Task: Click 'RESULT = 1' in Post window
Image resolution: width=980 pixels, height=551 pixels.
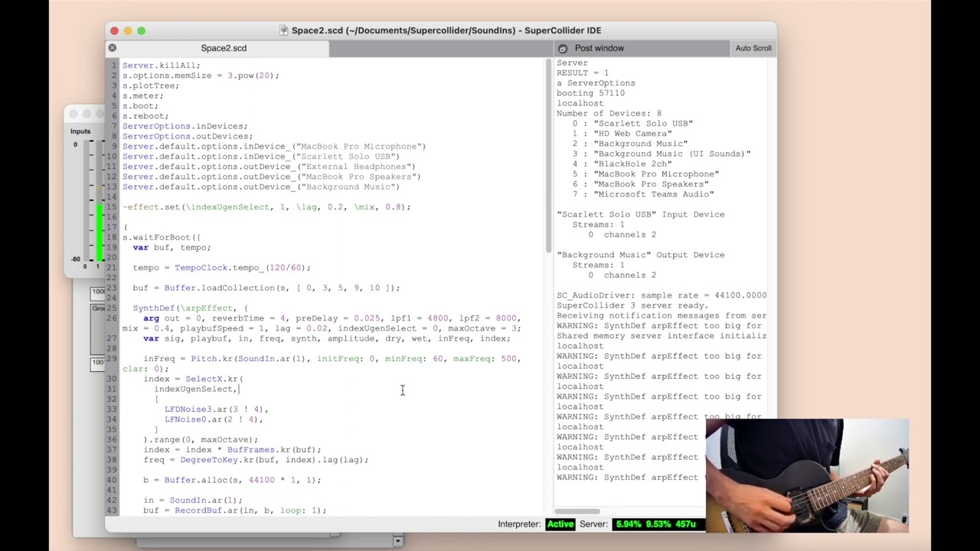Action: [x=583, y=73]
